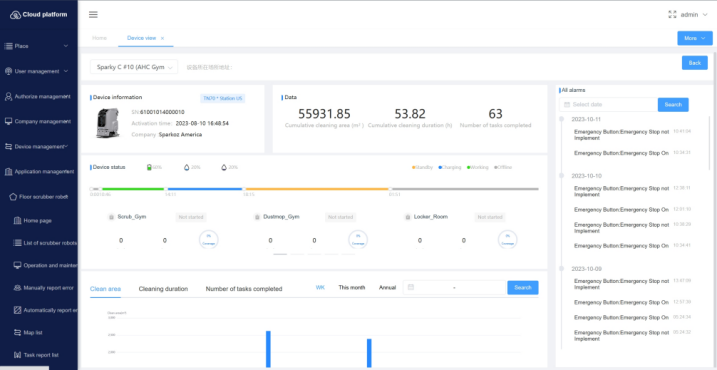Open Home page sidebar entry
Viewport: 717px width, 370px height.
coord(38,220)
